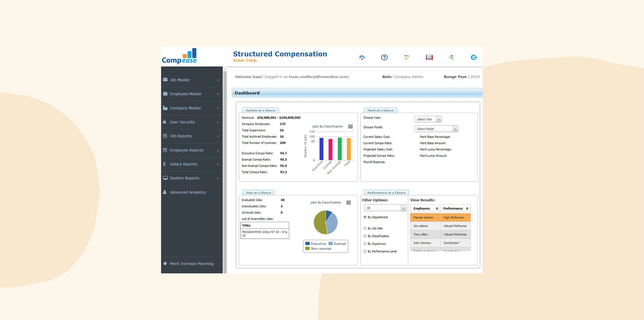Click PROGRAMMER ANALYST III overridden job title
The image size is (644, 320).
(264, 234)
